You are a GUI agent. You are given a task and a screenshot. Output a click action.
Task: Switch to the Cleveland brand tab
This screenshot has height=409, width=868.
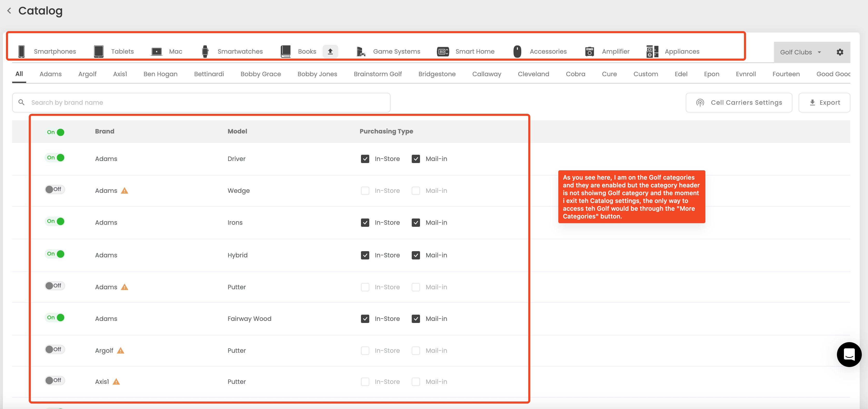533,74
